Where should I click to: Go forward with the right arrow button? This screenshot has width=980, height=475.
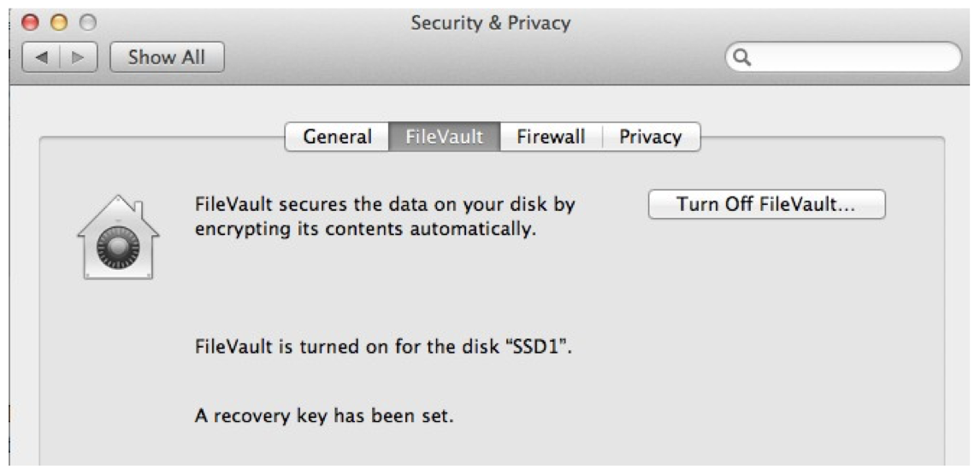[79, 57]
